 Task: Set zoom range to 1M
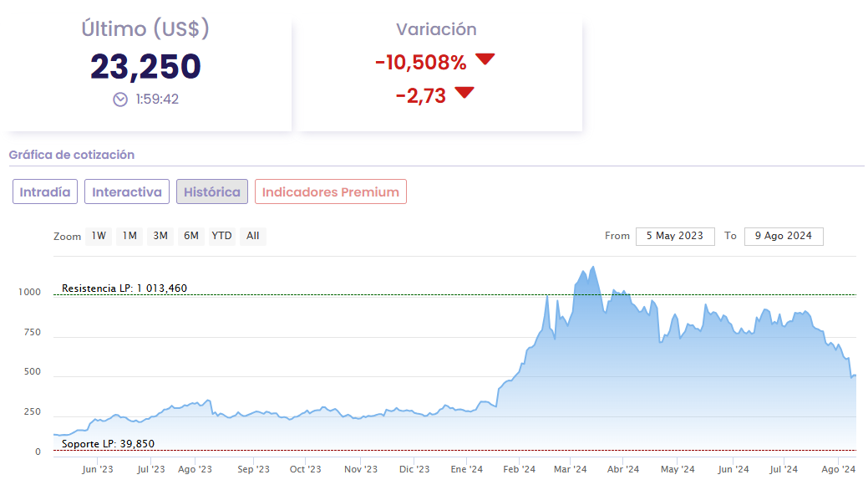click(129, 236)
